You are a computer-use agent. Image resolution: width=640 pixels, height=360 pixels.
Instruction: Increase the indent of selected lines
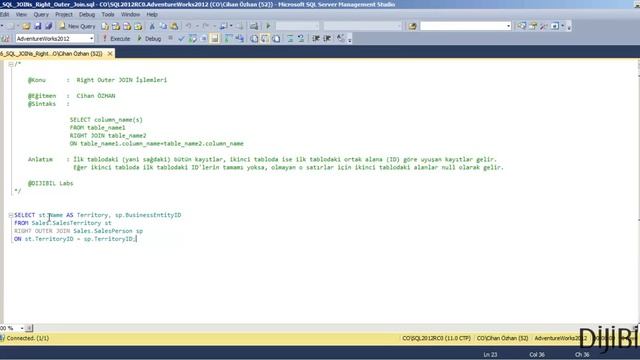coord(327,39)
